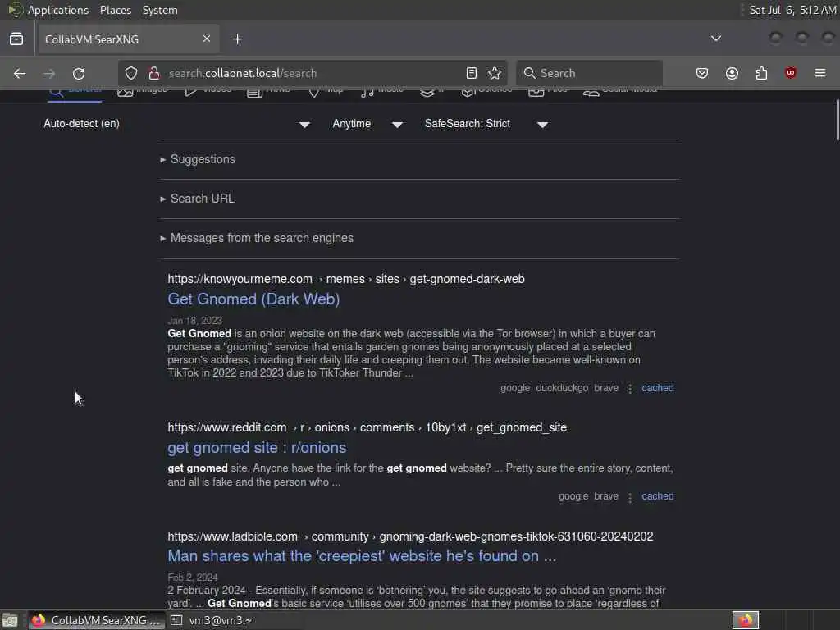Open the Extensions puzzle icon
The height and width of the screenshot is (630, 840).
pyautogui.click(x=761, y=73)
